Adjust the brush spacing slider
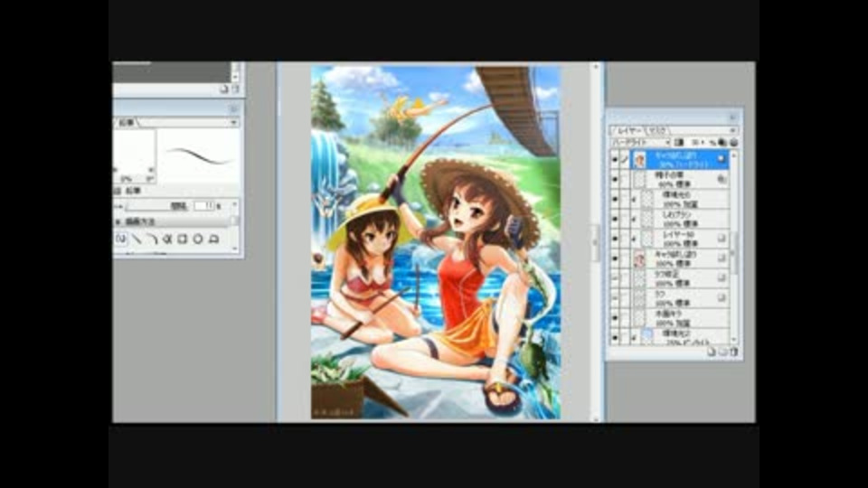 point(157,206)
